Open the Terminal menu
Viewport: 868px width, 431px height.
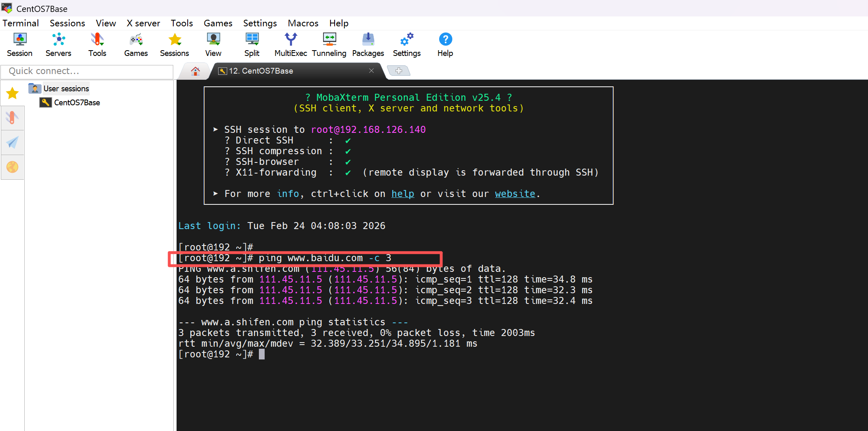point(21,23)
